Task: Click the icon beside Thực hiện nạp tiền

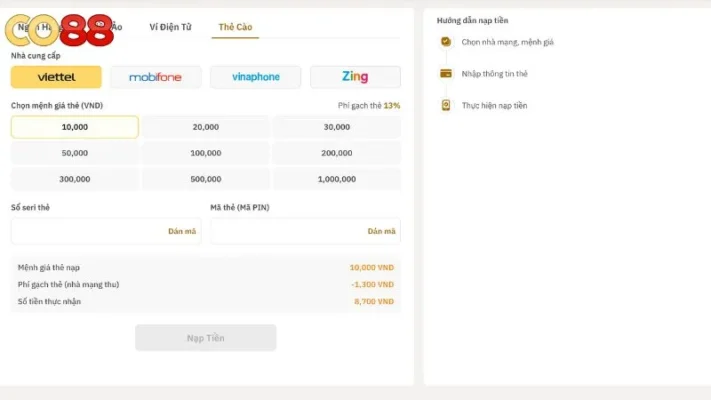Action: point(446,105)
